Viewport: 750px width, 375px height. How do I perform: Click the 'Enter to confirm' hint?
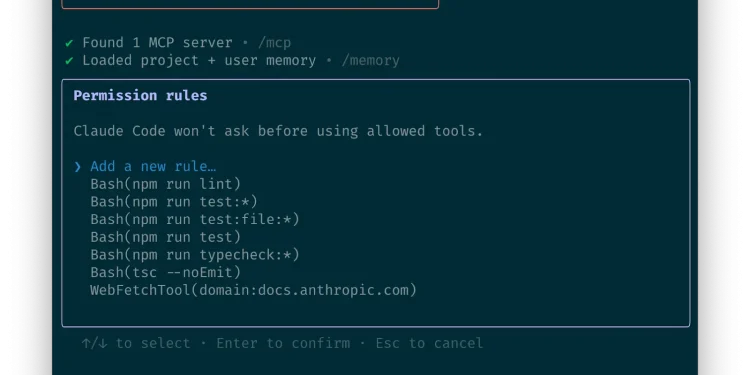(283, 343)
